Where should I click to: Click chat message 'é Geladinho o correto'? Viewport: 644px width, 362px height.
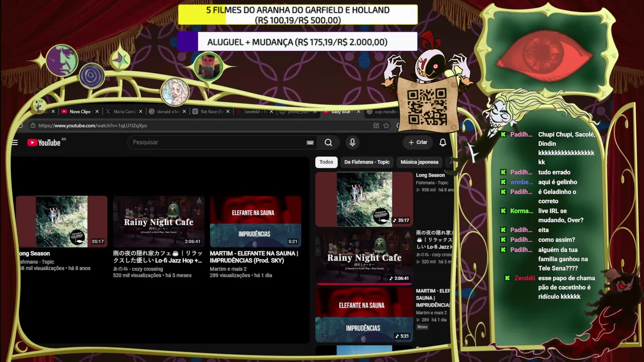[557, 197]
